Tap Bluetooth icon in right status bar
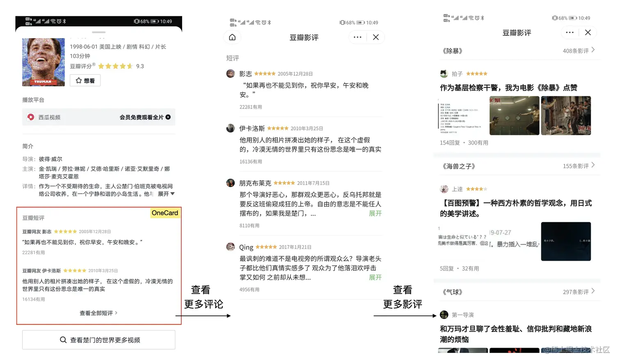This screenshot has width=620, height=364. (x=482, y=18)
